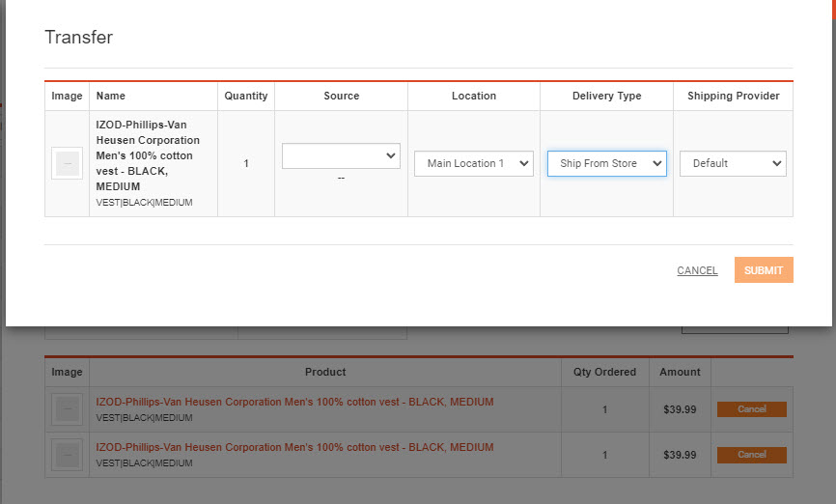Expand the Main Location 1 dropdown
836x504 pixels.
pos(473,163)
